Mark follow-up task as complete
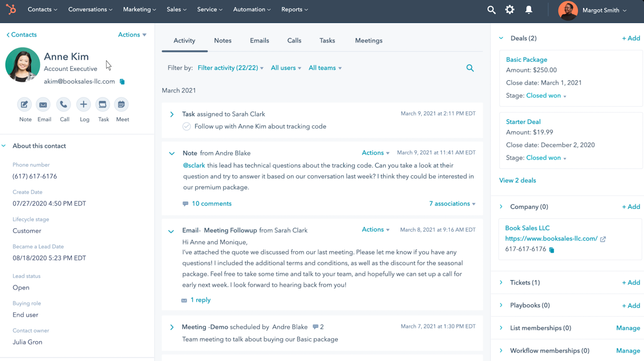 (x=186, y=126)
